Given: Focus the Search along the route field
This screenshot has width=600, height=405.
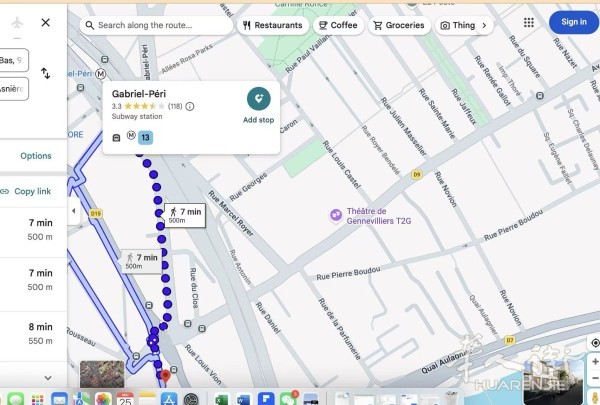Looking at the screenshot, I should tap(156, 25).
